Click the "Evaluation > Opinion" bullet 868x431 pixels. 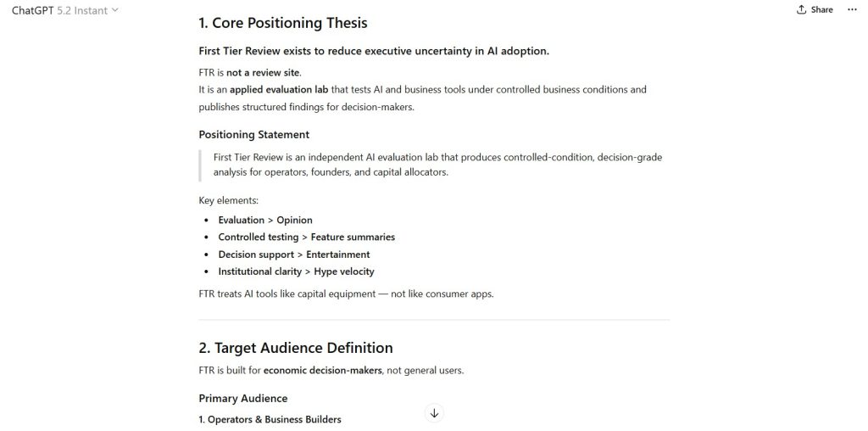265,220
